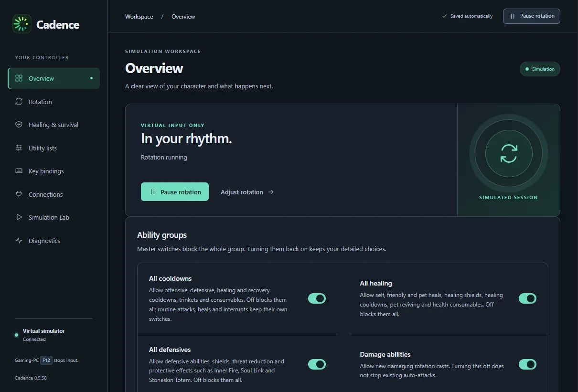Click the green Pause rotation button

pyautogui.click(x=175, y=192)
